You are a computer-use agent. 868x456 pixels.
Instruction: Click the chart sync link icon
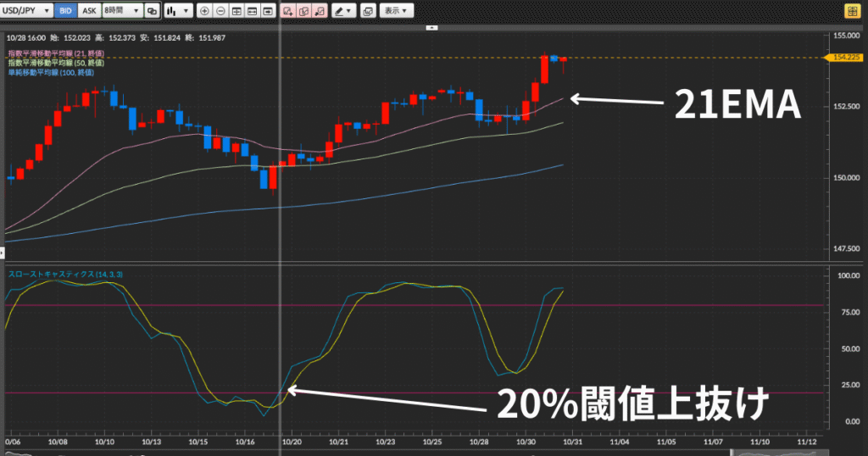click(x=152, y=11)
